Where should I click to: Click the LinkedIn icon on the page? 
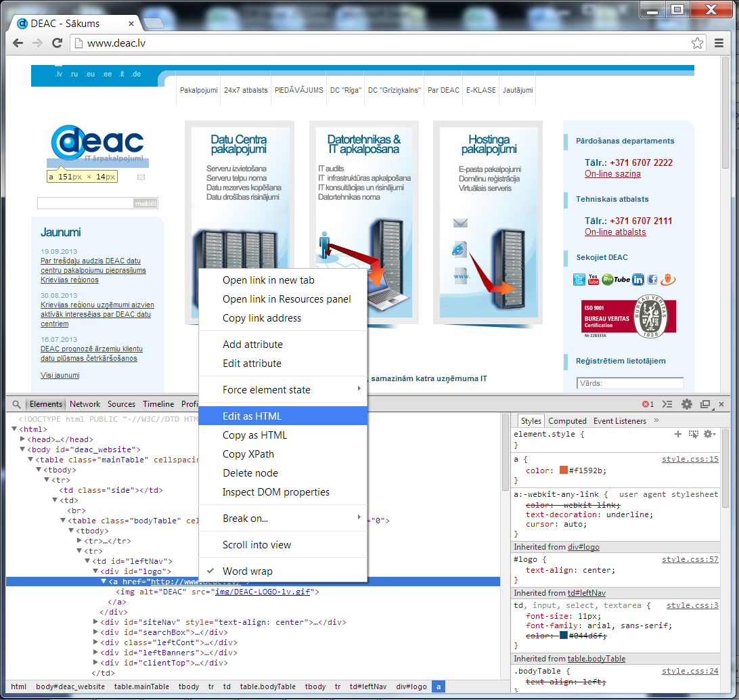tap(637, 280)
